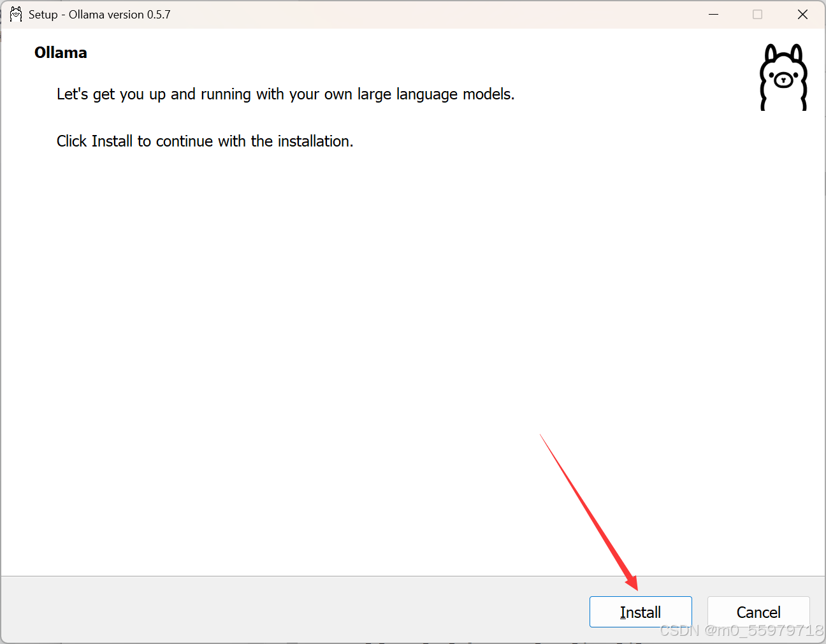Click the disabled maximize button
This screenshot has height=644, width=826.
[757, 14]
